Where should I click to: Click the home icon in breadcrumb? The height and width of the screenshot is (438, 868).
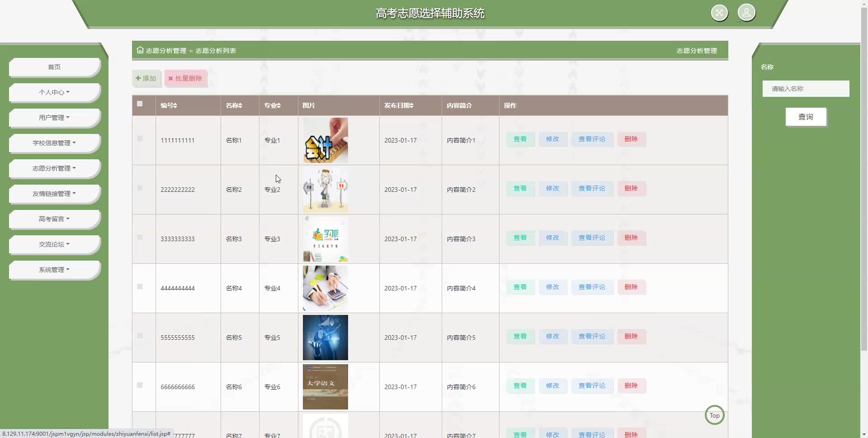140,50
